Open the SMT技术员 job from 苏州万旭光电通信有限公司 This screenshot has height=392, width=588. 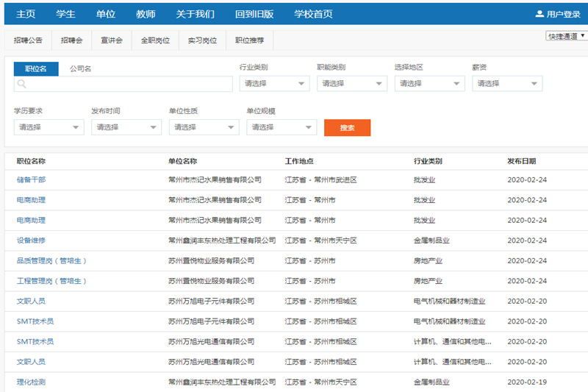tap(35, 342)
